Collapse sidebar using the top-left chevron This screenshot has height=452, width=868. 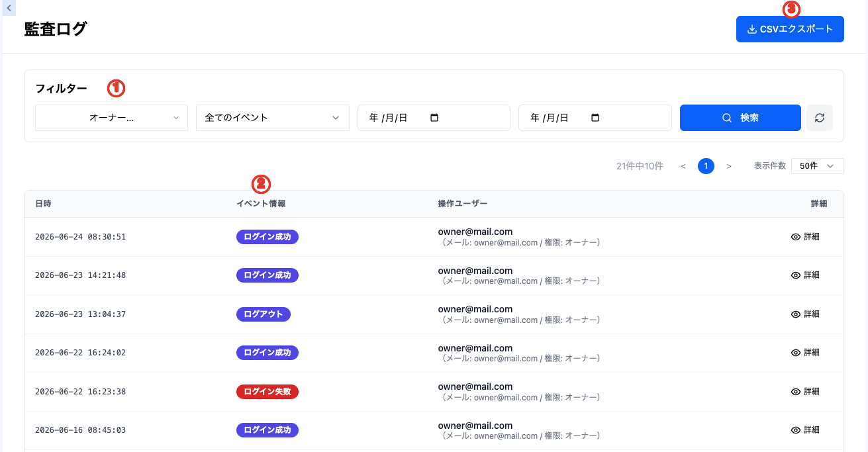9,8
